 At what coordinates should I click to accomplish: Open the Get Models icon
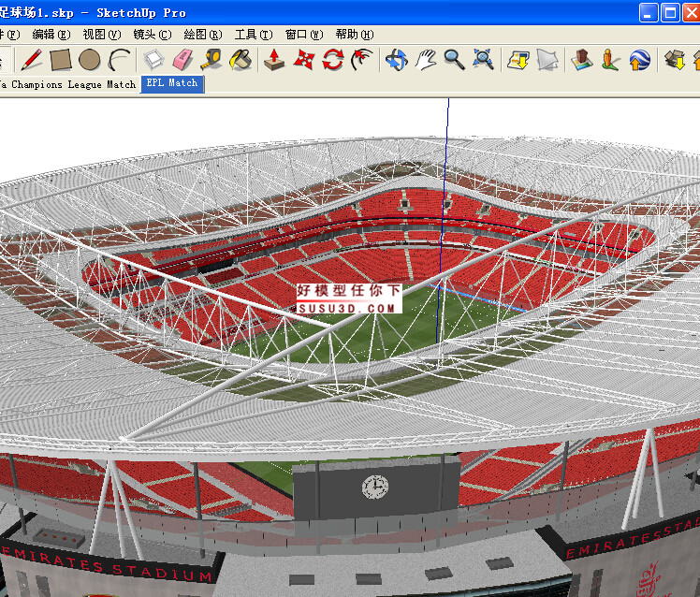click(518, 59)
